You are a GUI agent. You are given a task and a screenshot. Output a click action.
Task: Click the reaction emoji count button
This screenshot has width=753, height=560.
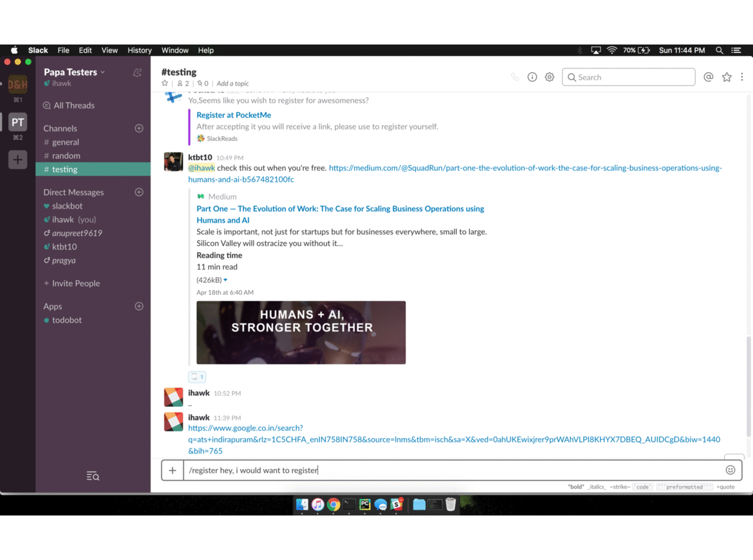[197, 377]
